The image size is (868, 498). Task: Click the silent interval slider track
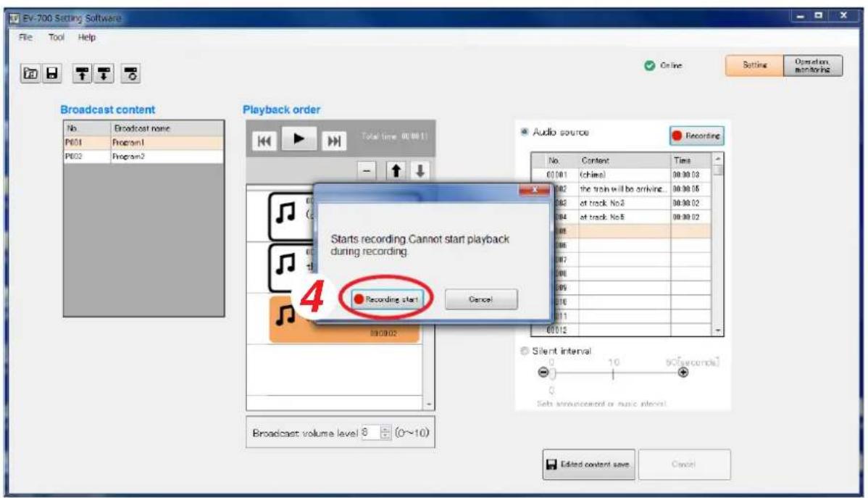[x=614, y=373]
